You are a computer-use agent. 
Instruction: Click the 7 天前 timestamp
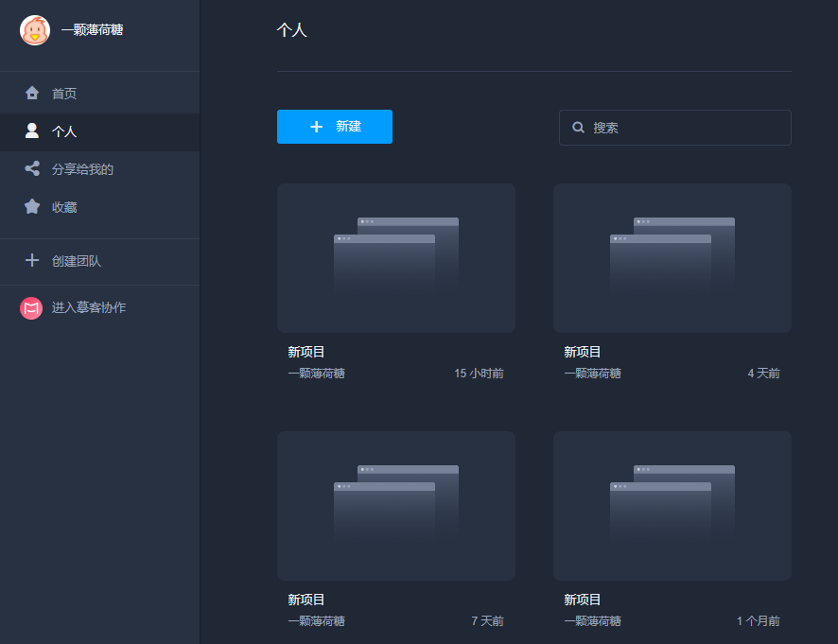tap(487, 621)
